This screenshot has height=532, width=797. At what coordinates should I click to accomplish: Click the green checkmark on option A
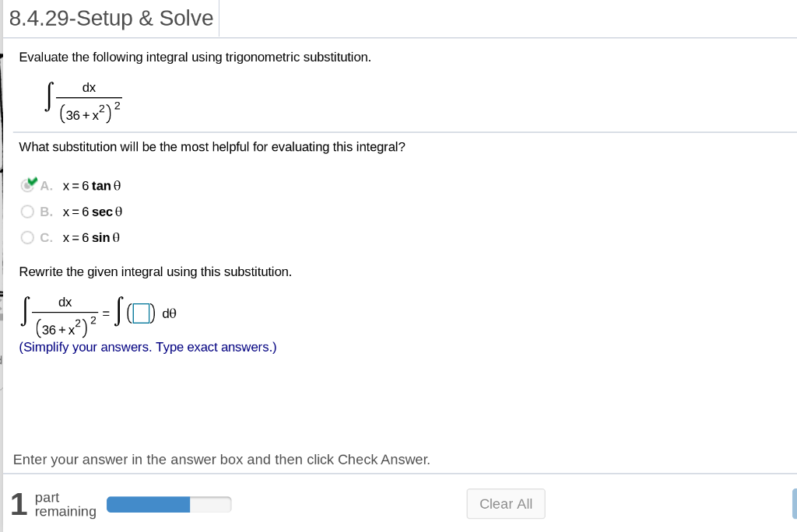click(32, 183)
